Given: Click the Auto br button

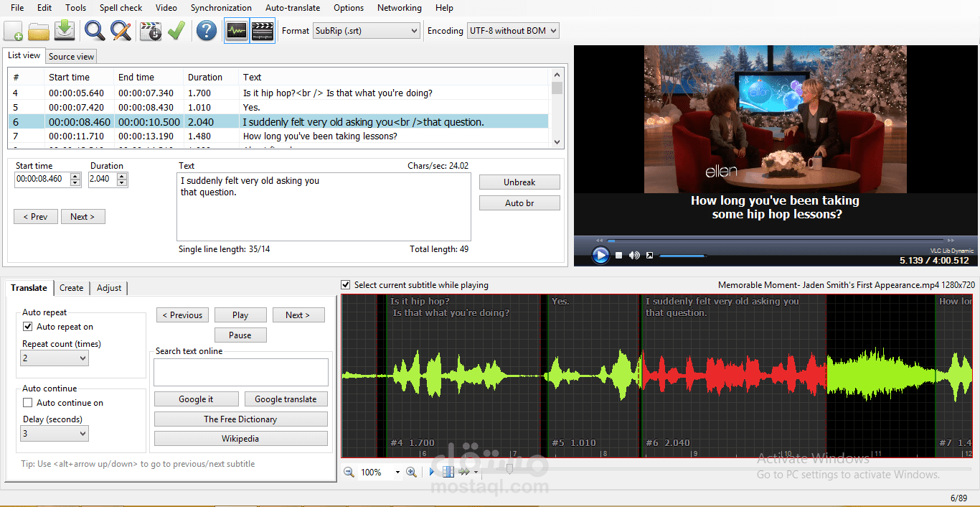Looking at the screenshot, I should coord(519,203).
